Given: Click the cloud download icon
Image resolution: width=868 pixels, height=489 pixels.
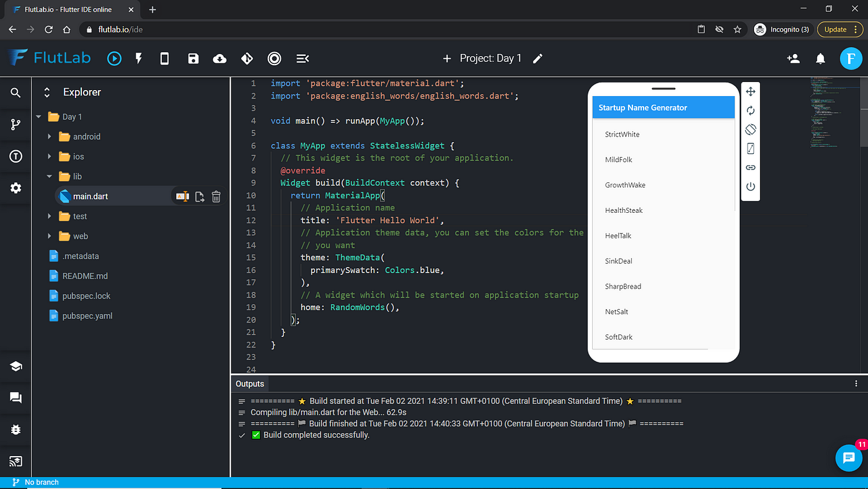Looking at the screenshot, I should tap(219, 58).
